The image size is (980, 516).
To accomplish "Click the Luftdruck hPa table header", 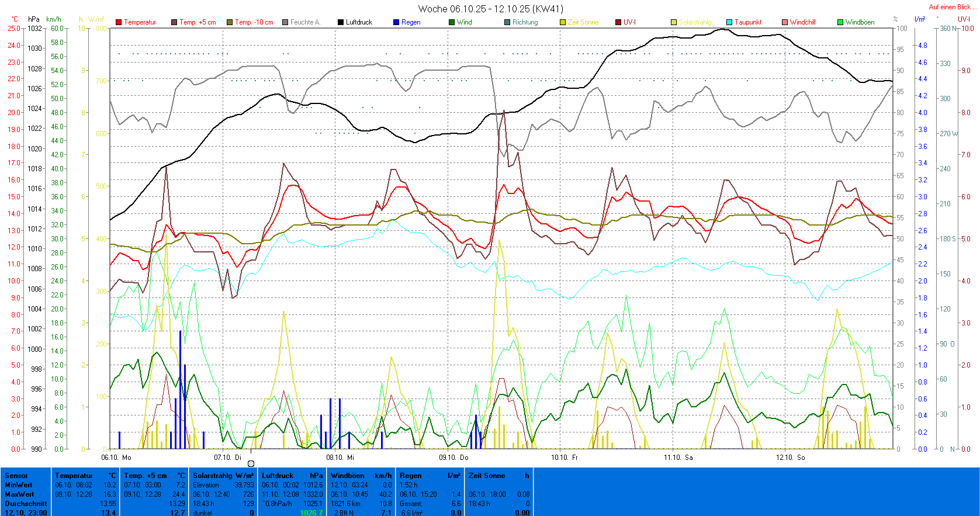I will click(x=292, y=476).
